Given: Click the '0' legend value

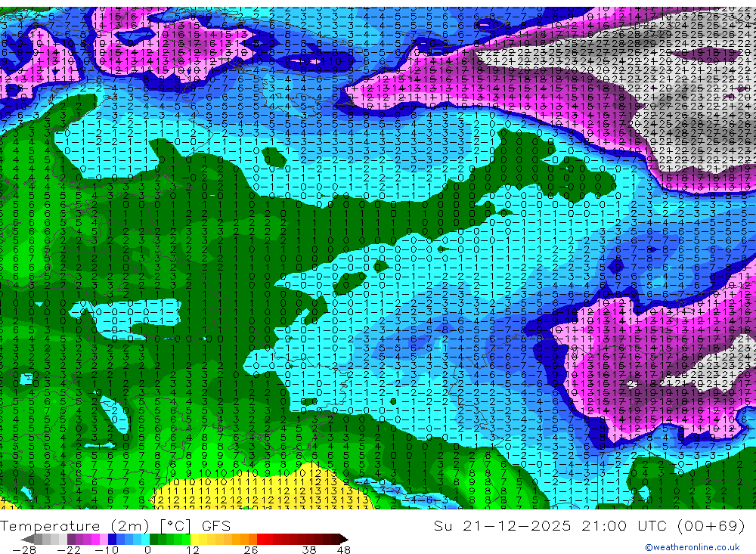Looking at the screenshot, I should pyautogui.click(x=147, y=550).
